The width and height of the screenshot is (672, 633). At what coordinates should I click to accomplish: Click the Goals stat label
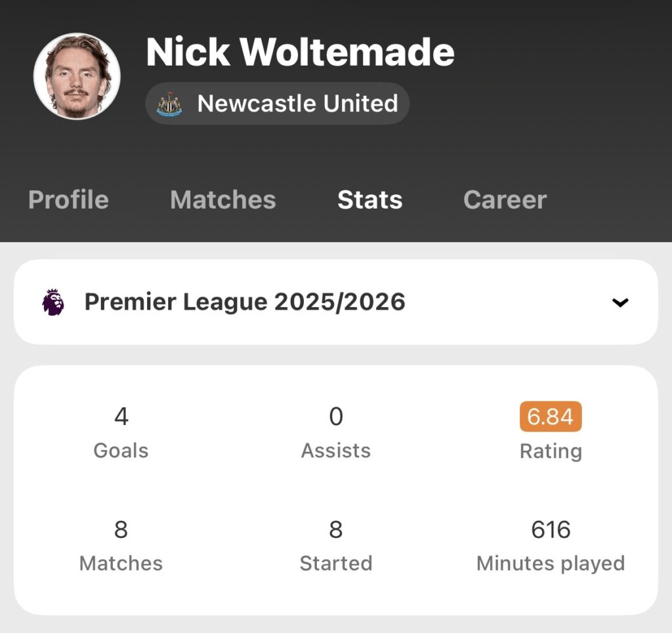(x=121, y=451)
